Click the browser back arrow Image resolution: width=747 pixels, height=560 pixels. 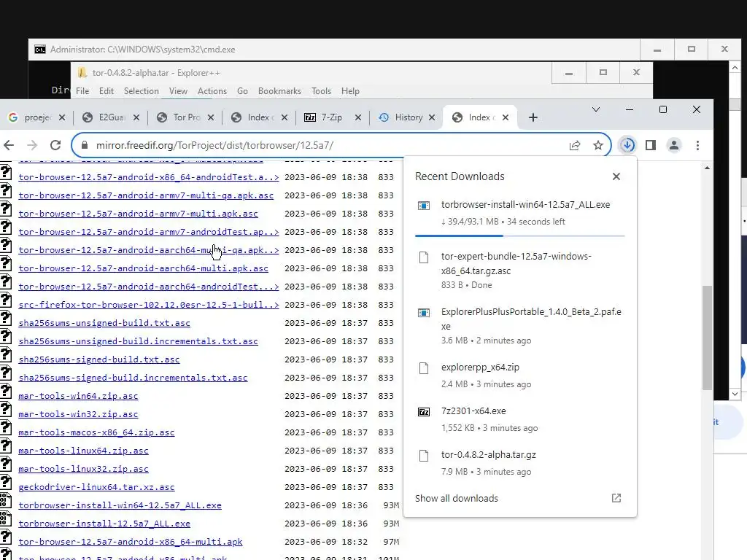pos(9,145)
